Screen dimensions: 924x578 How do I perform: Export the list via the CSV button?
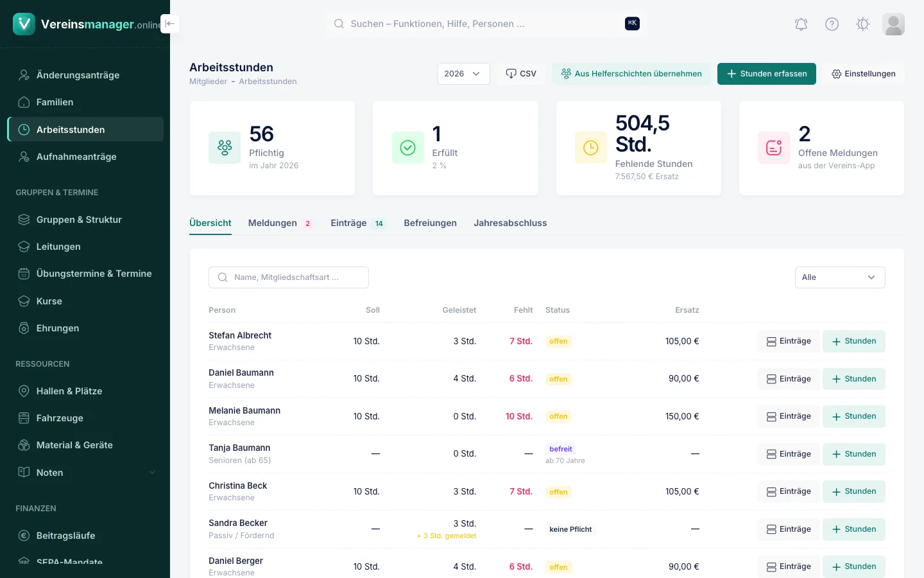coord(520,74)
